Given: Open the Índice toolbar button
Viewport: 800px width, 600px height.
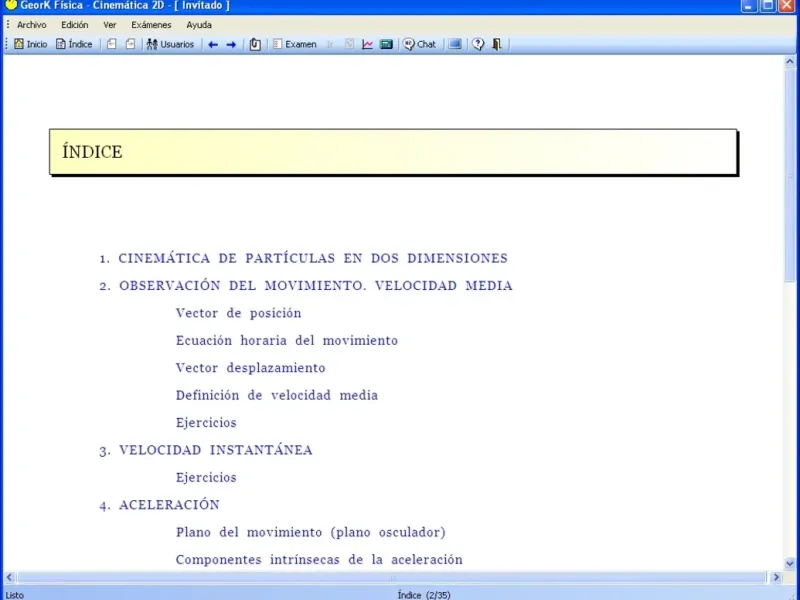Looking at the screenshot, I should (x=74, y=44).
